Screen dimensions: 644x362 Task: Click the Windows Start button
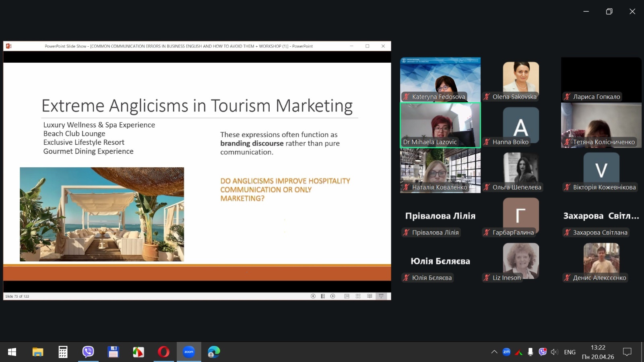pyautogui.click(x=12, y=352)
